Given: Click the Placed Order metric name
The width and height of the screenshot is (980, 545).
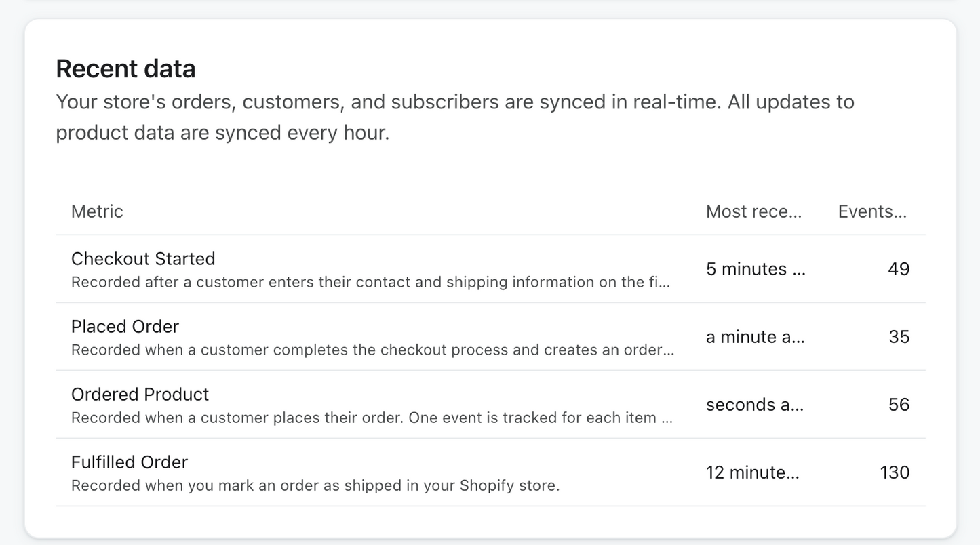Looking at the screenshot, I should [125, 327].
